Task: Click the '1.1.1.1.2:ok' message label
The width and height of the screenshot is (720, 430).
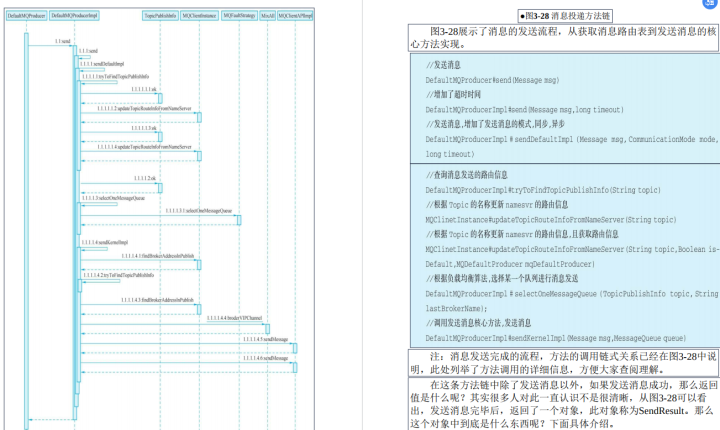Action: click(x=145, y=178)
